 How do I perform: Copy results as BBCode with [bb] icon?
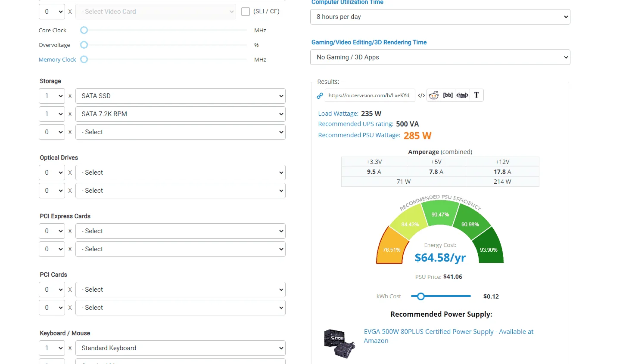click(x=448, y=95)
